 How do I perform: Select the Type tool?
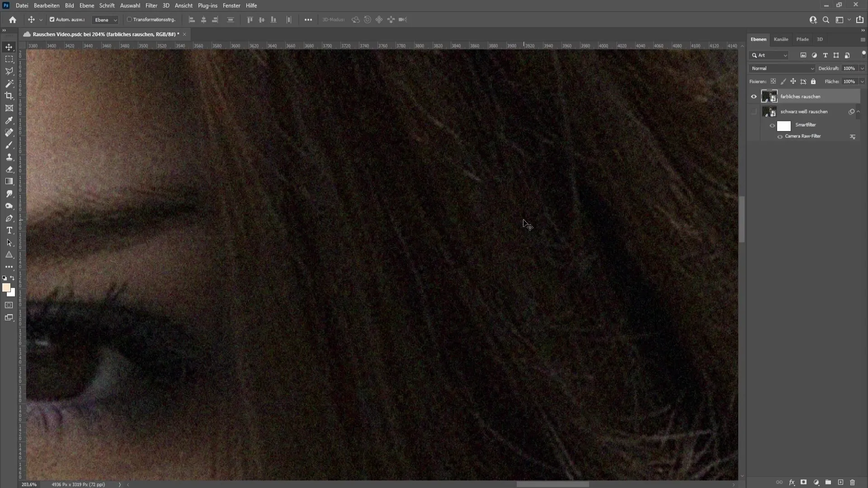coord(9,230)
